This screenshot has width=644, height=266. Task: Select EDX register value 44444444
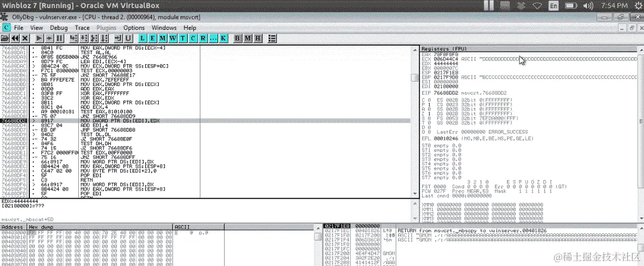click(x=445, y=63)
